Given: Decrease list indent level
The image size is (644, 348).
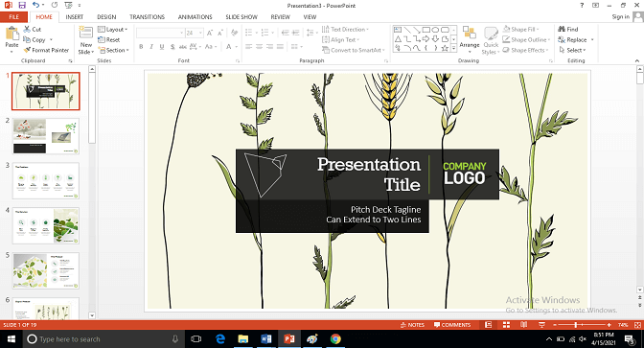Looking at the screenshot, I should pyautogui.click(x=285, y=33).
